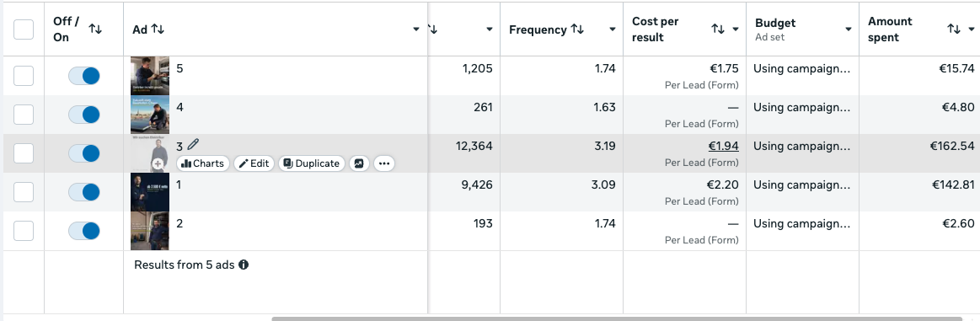Click the €1.75 cost per result

(x=725, y=69)
